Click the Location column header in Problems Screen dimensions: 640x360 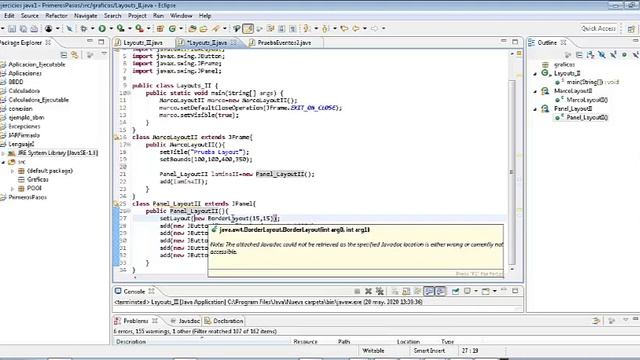(408, 342)
